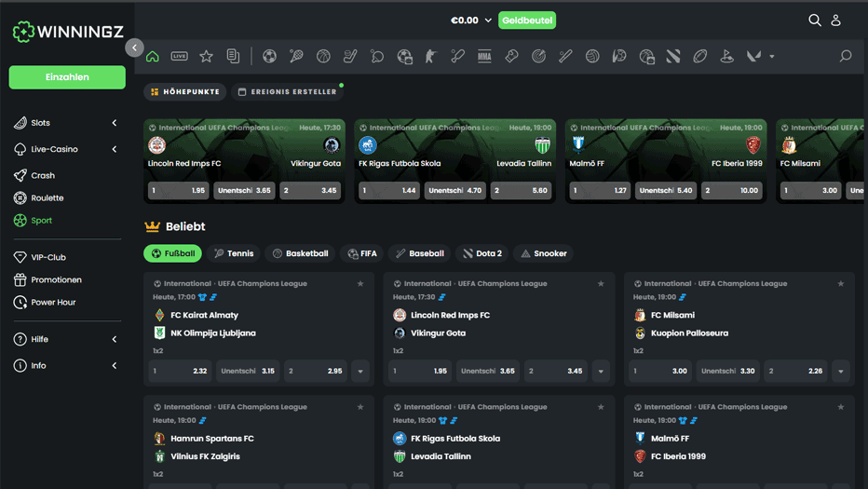Select the American football icon

[x=700, y=56]
